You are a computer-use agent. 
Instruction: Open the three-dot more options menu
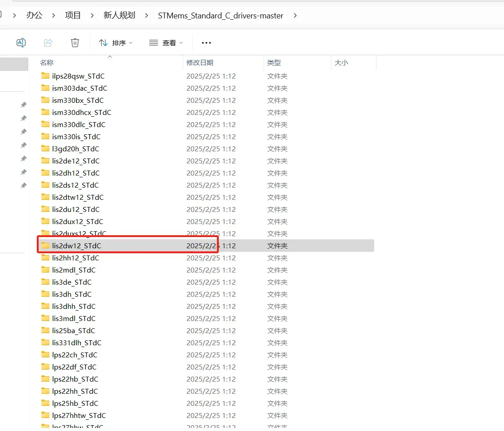pyautogui.click(x=206, y=43)
